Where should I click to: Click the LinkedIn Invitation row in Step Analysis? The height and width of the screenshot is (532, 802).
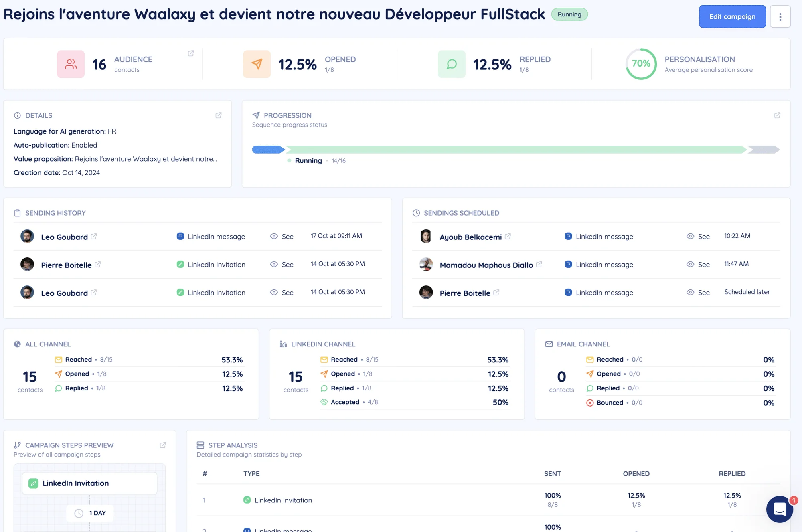pos(488,500)
